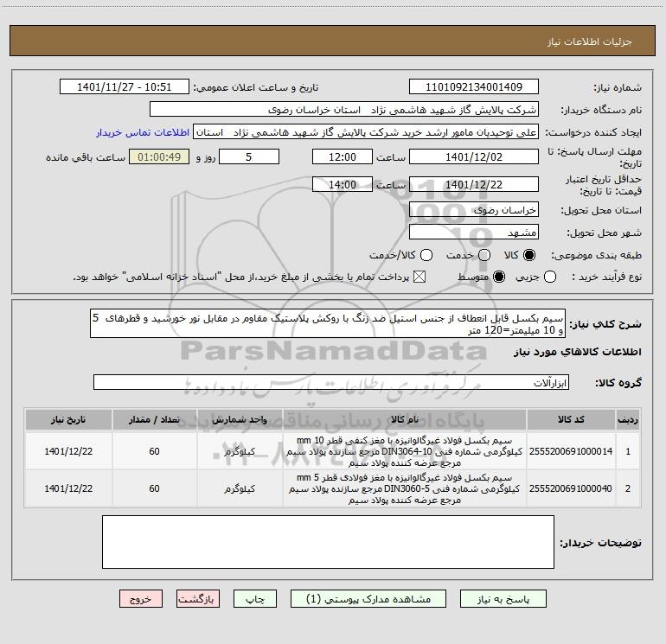Image resolution: width=666 pixels, height=644 pixels.
Task: Select the جزیی purchase type radio
Action: pyautogui.click(x=549, y=277)
